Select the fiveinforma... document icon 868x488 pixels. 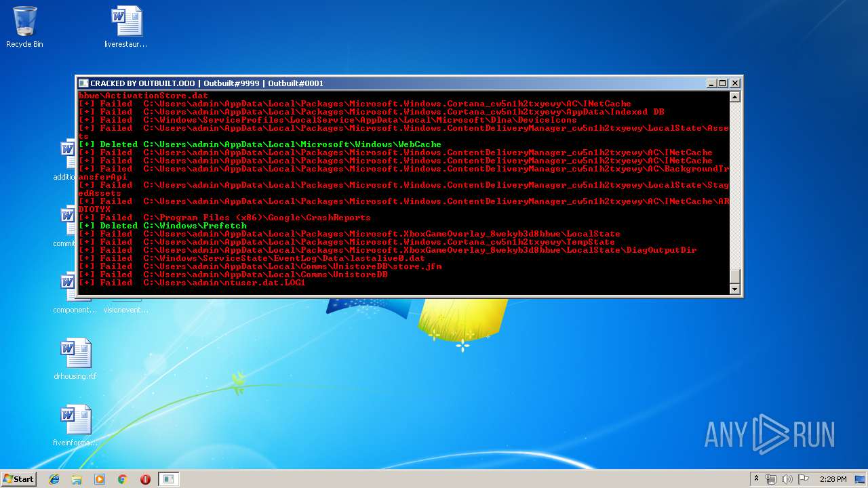coord(75,426)
